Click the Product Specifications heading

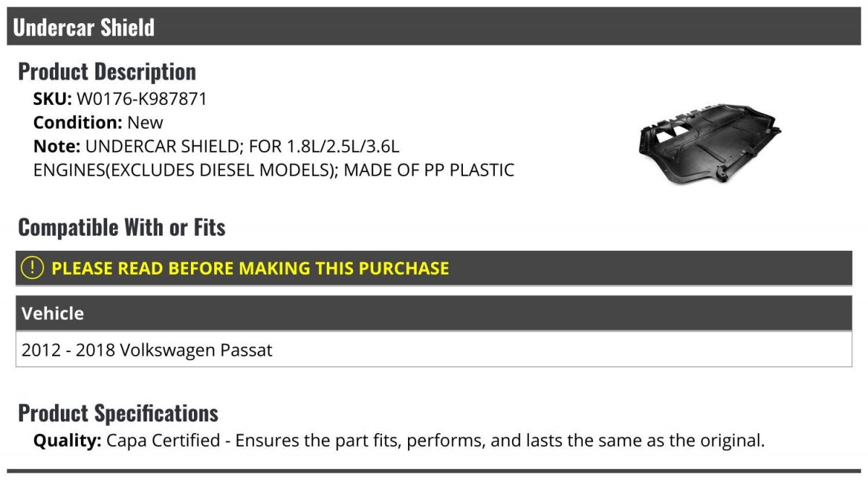pos(118,413)
